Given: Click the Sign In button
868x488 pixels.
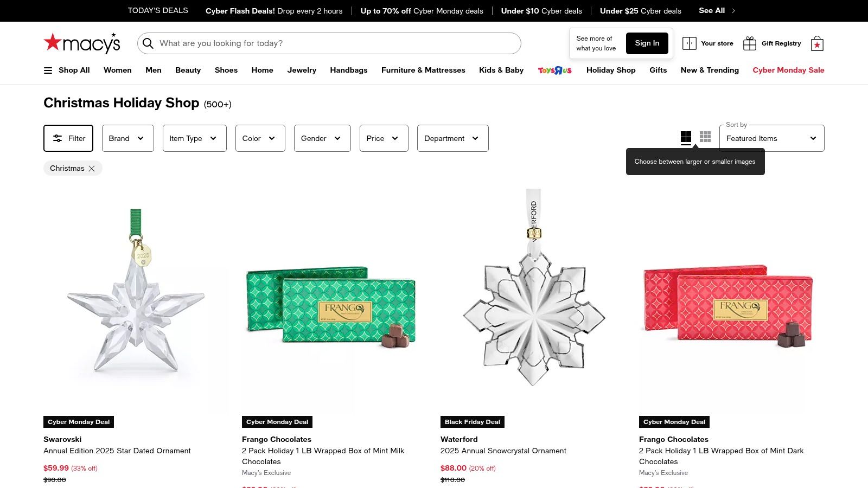Looking at the screenshot, I should pos(647,43).
